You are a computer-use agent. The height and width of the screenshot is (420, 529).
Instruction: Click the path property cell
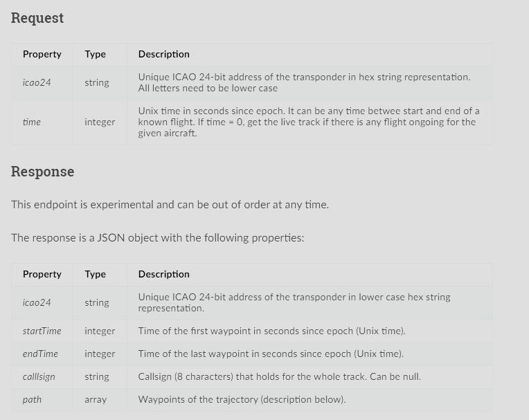[x=32, y=400]
